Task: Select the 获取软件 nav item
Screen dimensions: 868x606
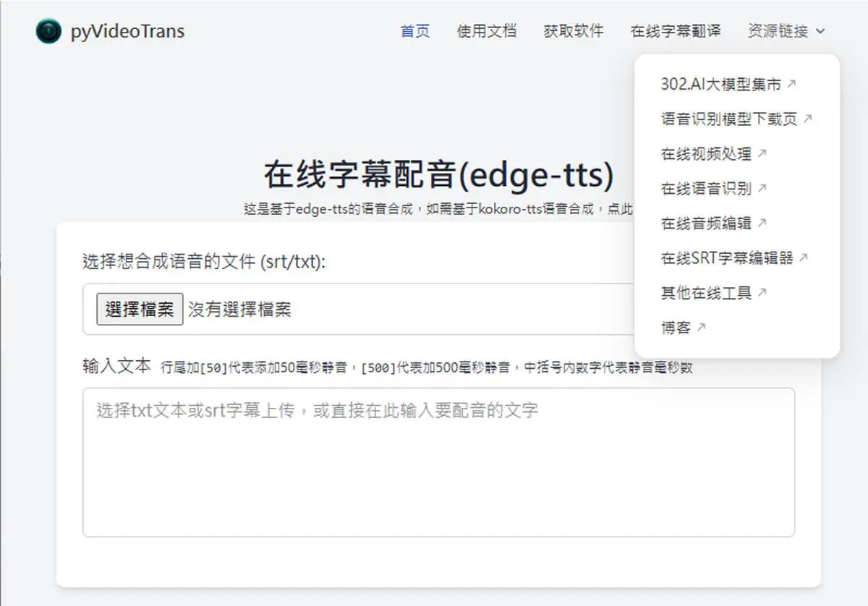Action: pyautogui.click(x=574, y=31)
